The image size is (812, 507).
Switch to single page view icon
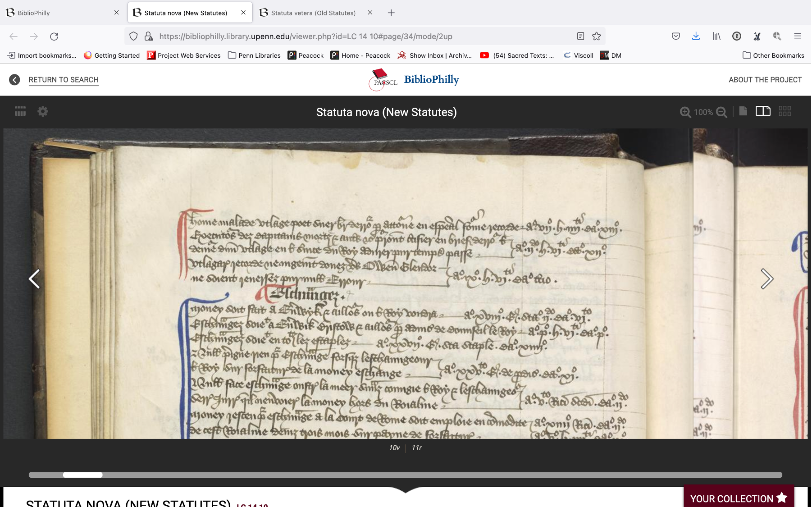point(744,111)
